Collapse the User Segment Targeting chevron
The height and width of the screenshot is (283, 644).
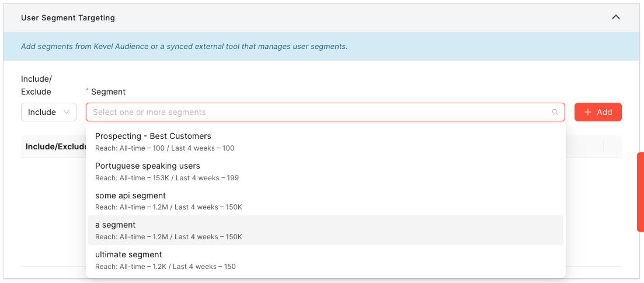[615, 18]
